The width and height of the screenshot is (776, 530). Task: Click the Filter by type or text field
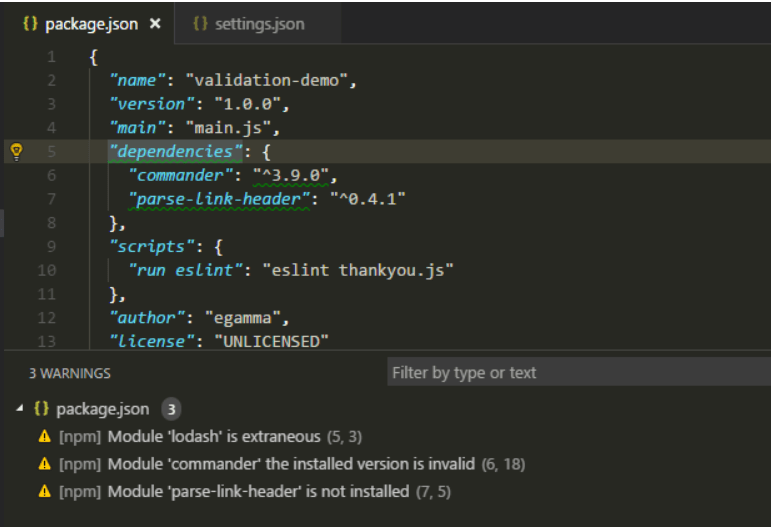point(579,372)
